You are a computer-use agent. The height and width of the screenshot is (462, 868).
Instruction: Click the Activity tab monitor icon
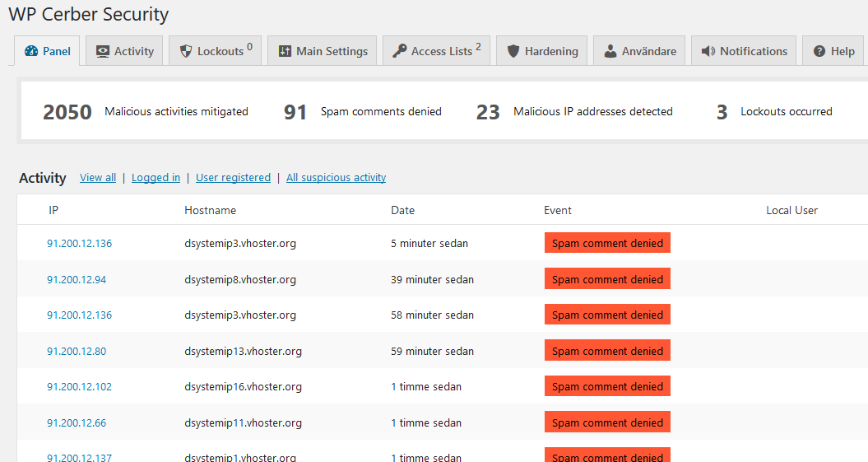coord(103,51)
